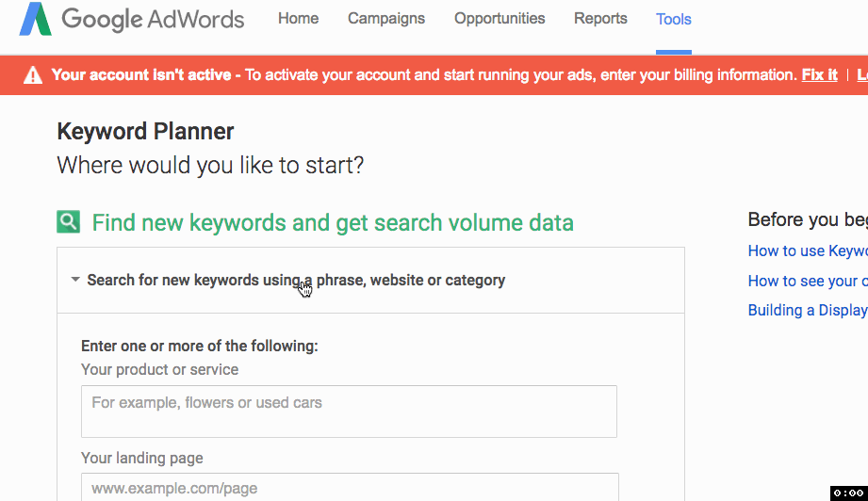Collapse the section using the disclosure triangle arrow

pyautogui.click(x=74, y=280)
